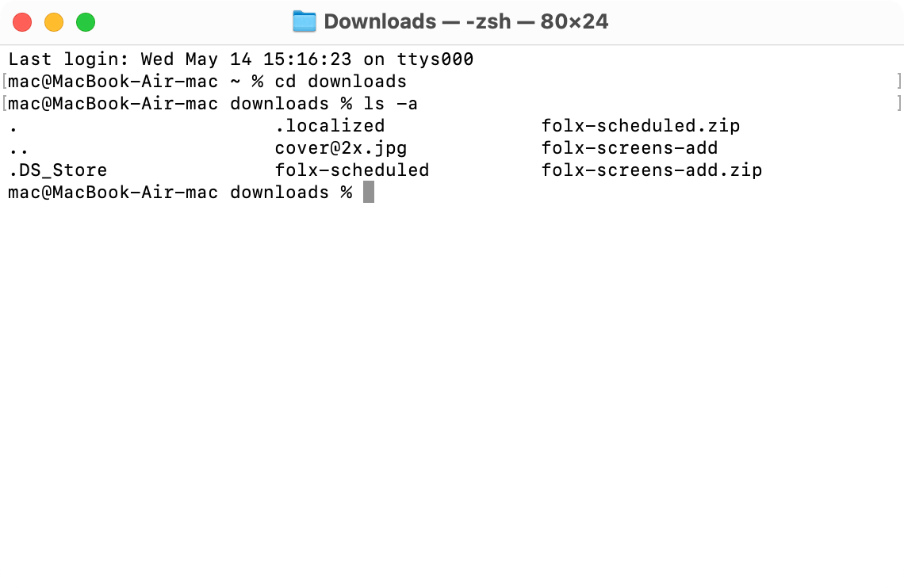Click the folx-scheduled folder name
The width and height of the screenshot is (904, 588).
point(351,170)
